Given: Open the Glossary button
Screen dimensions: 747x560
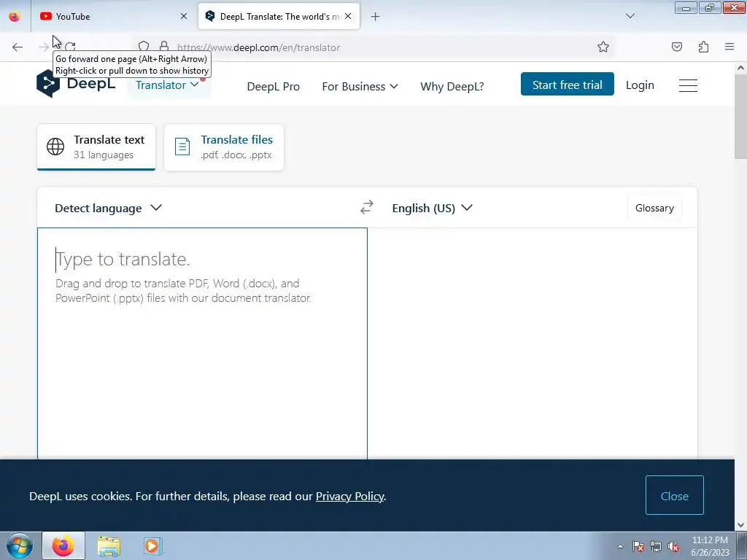Looking at the screenshot, I should (654, 208).
